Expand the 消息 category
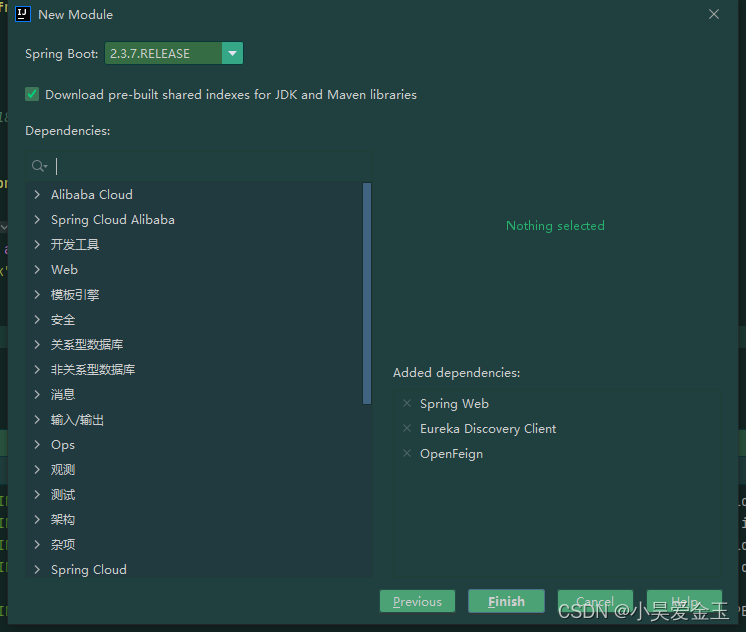Image resolution: width=746 pixels, height=632 pixels. [37, 394]
